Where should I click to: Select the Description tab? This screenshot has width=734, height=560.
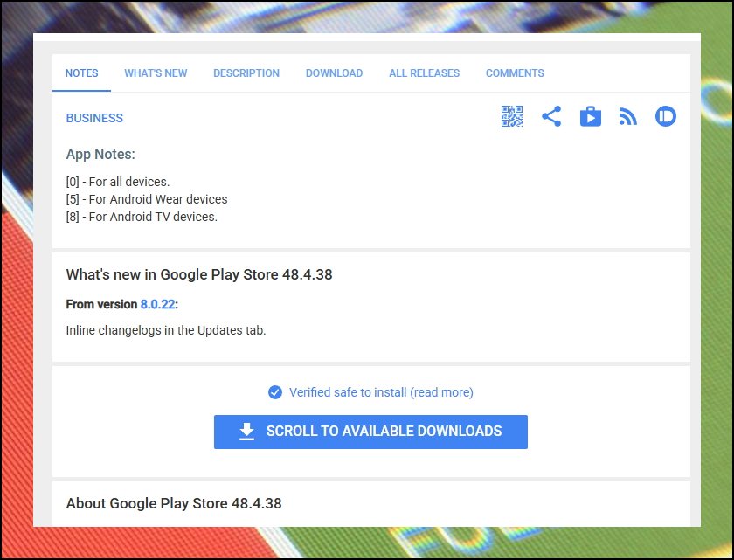click(x=246, y=73)
